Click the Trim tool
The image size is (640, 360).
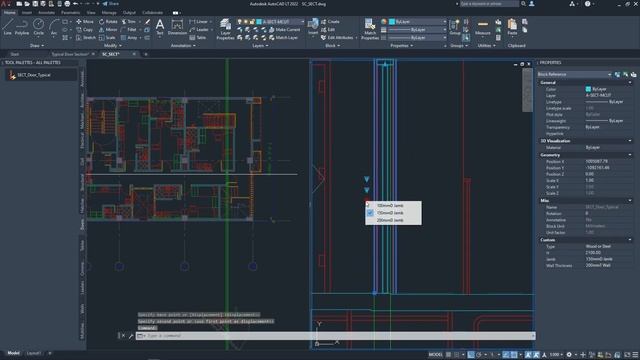click(129, 21)
